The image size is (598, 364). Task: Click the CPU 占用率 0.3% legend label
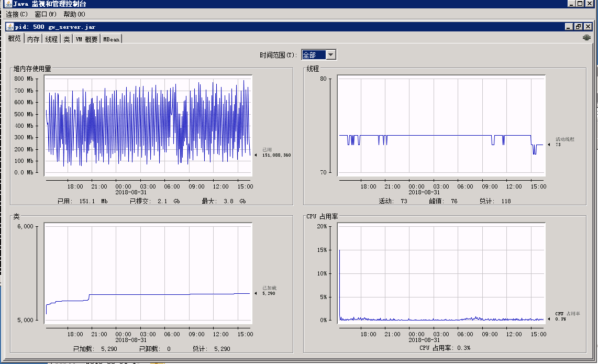click(568, 316)
